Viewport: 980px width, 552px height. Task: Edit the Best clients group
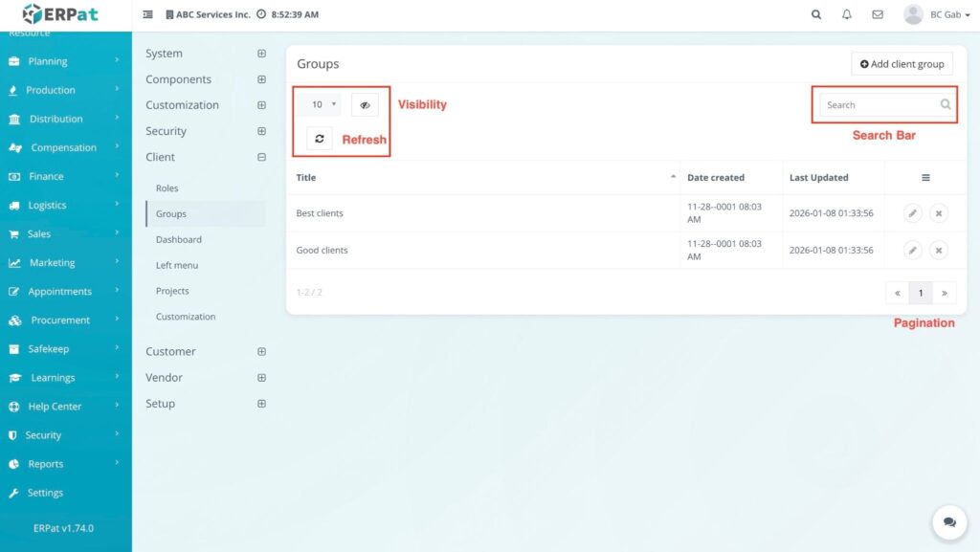click(x=913, y=213)
